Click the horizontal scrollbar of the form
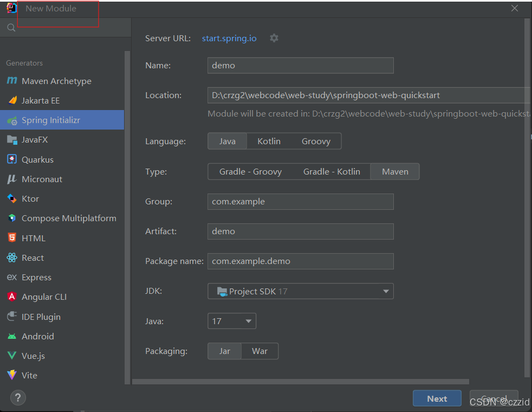532x412 pixels. coord(301,382)
